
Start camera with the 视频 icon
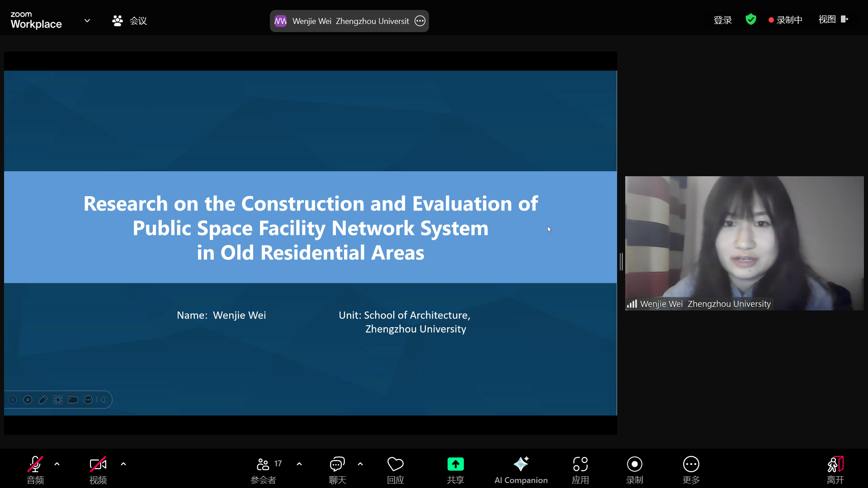pos(98,464)
